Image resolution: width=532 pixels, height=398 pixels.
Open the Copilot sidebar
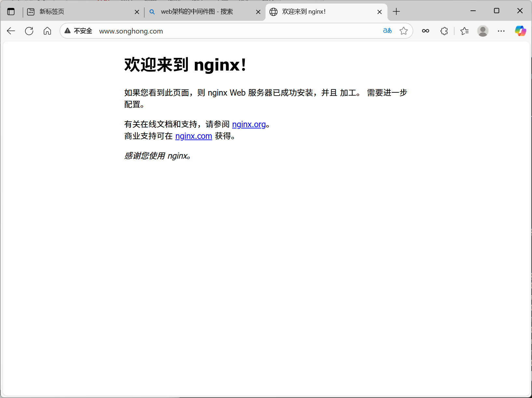(520, 31)
